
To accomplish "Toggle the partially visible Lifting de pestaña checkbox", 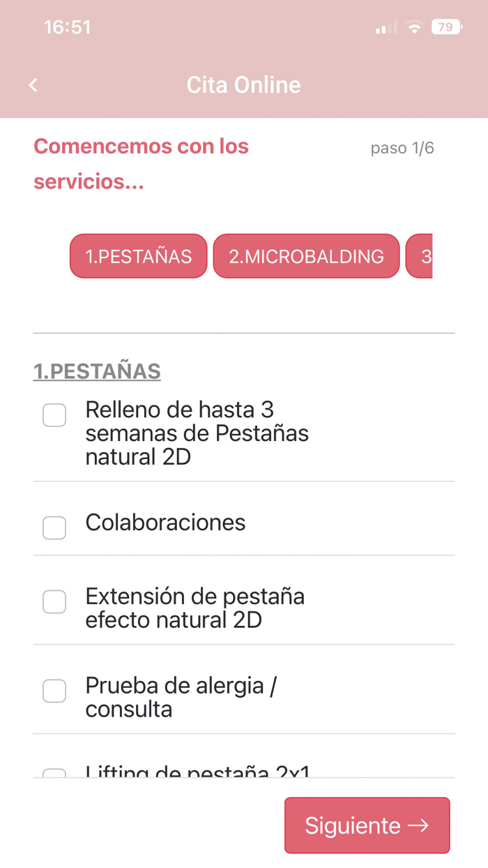I will tap(54, 772).
